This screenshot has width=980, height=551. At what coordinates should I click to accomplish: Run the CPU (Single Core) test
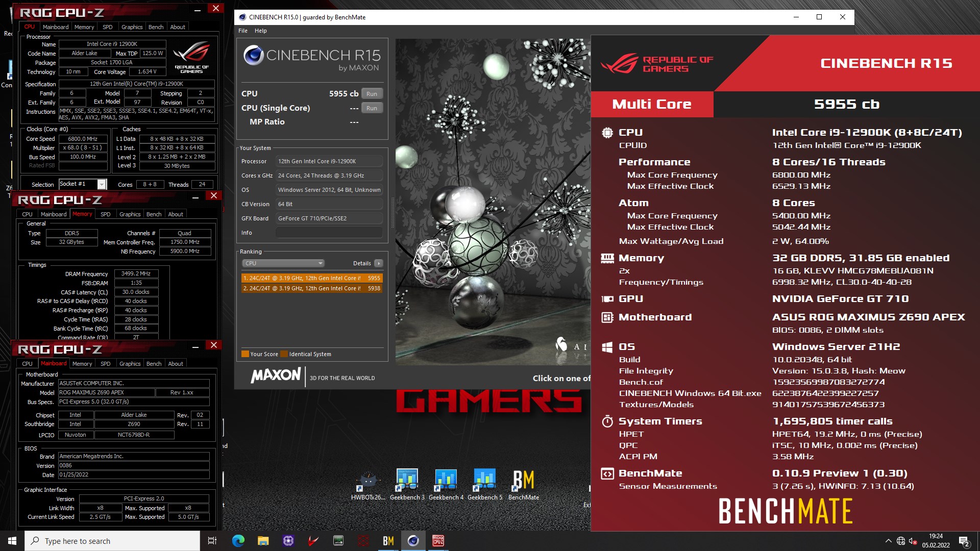tap(372, 108)
